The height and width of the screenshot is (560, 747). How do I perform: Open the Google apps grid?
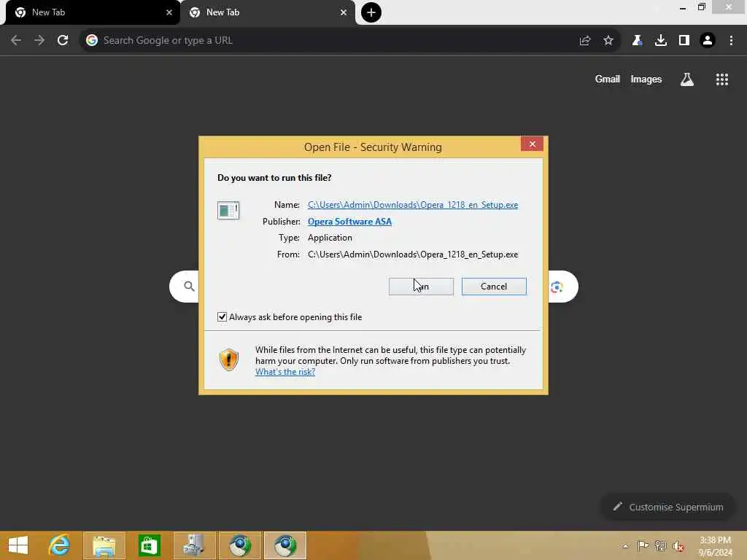pos(722,79)
